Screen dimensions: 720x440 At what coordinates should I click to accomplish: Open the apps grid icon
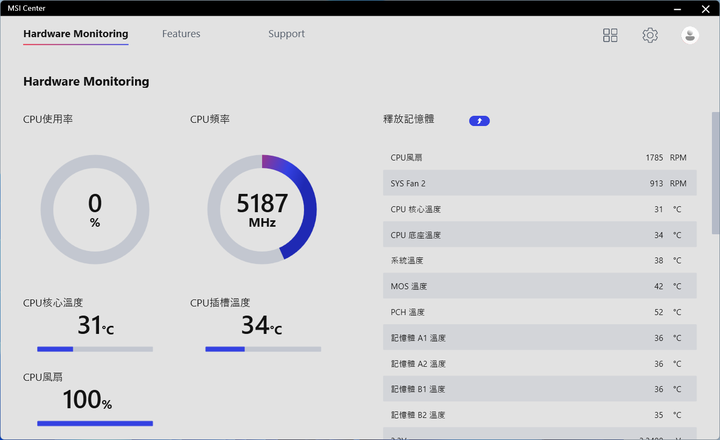tap(610, 35)
